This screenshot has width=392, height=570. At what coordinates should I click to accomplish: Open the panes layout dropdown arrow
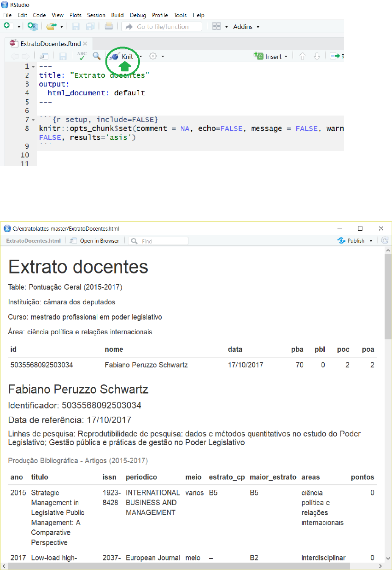tap(227, 27)
